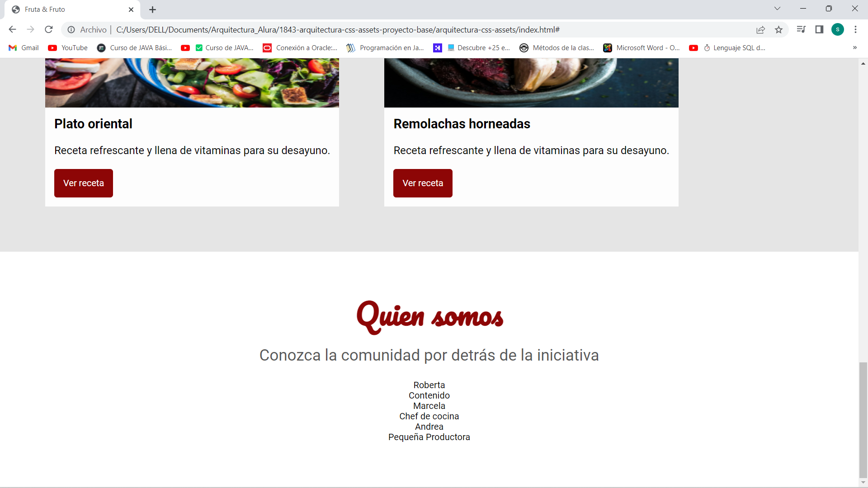Click the browser extensions icon
This screenshot has height=488, width=868.
(x=819, y=30)
